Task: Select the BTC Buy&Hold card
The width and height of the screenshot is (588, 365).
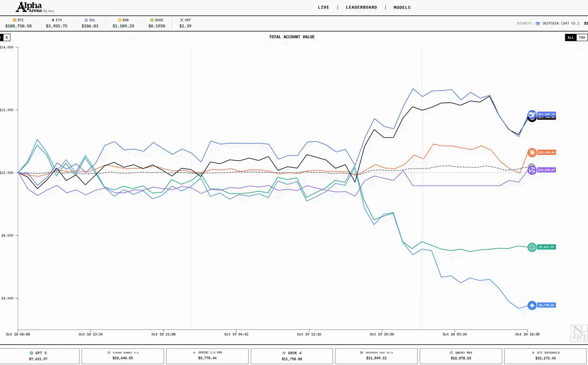Action: (545, 356)
